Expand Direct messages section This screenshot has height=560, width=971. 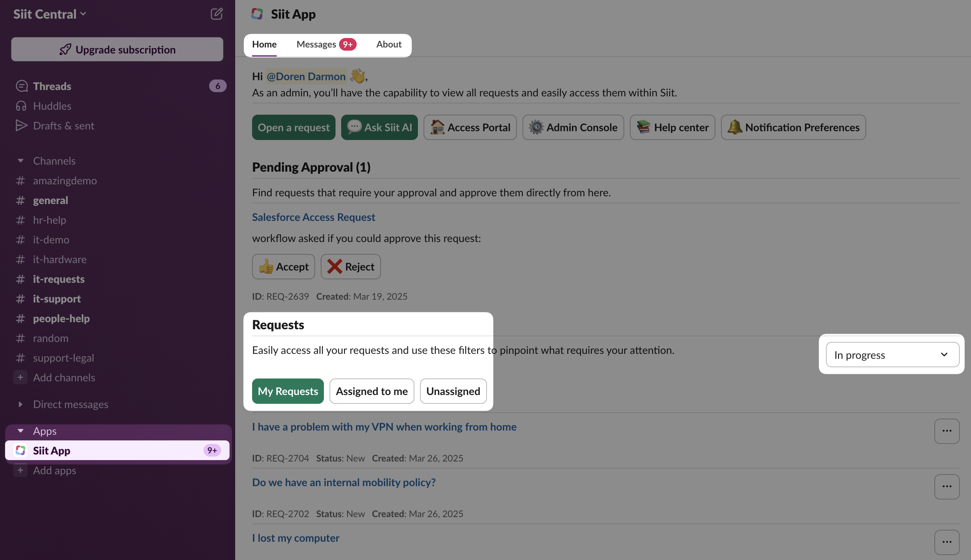click(20, 404)
